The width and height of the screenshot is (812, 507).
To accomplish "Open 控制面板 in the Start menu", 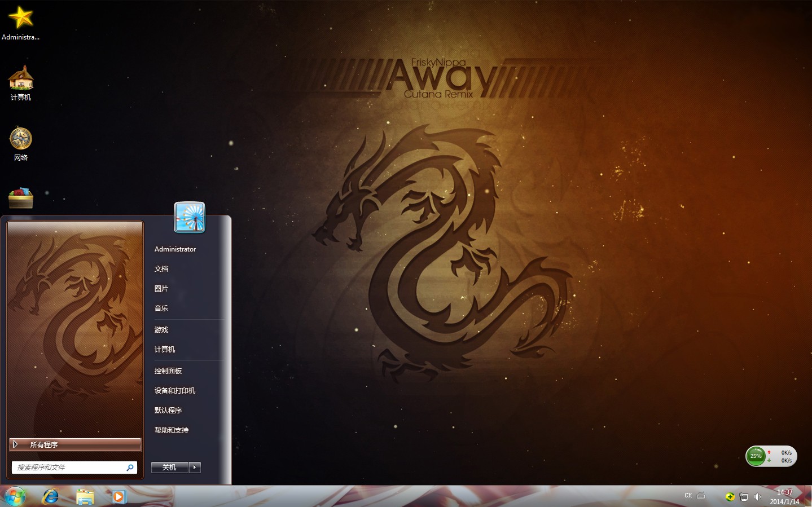I will (x=168, y=371).
